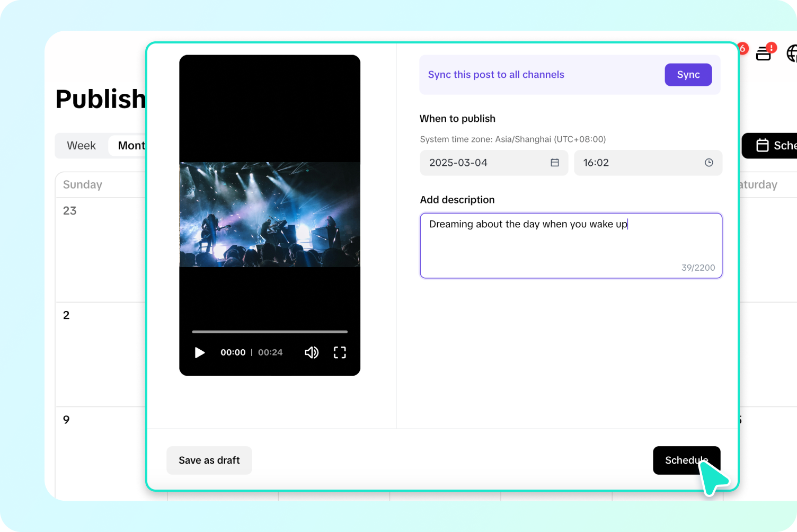Click the Schedule button in the dialog
Viewport: 797px width, 532px height.
pos(687,460)
